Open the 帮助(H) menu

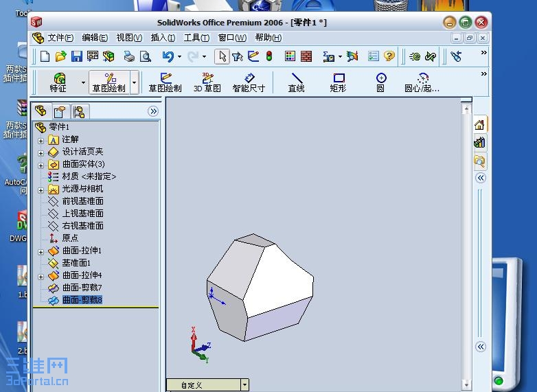(x=268, y=38)
